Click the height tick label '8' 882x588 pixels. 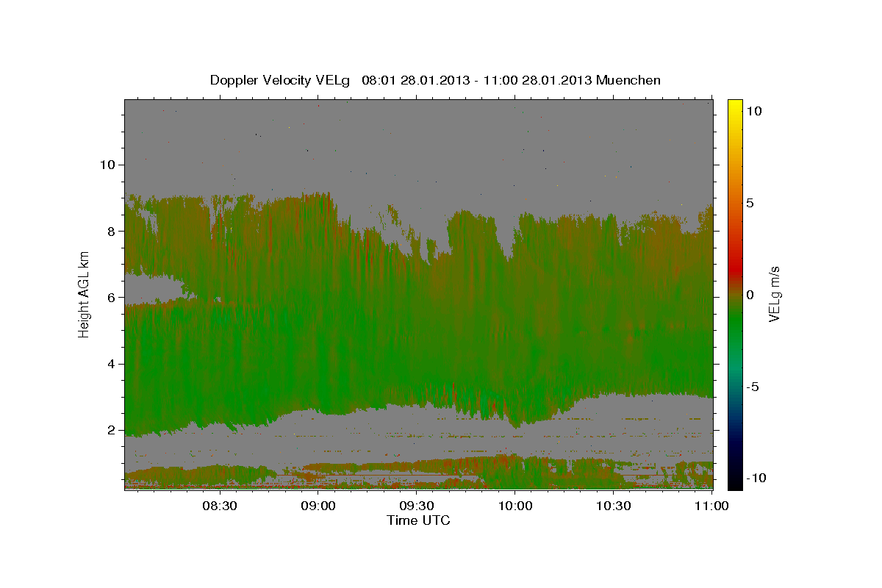112,231
